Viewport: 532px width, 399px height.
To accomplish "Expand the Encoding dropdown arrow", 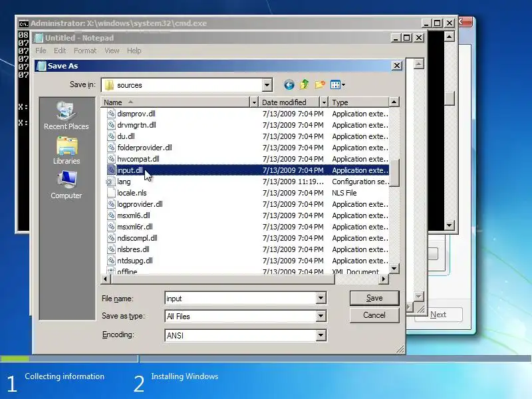I will 321,336.
